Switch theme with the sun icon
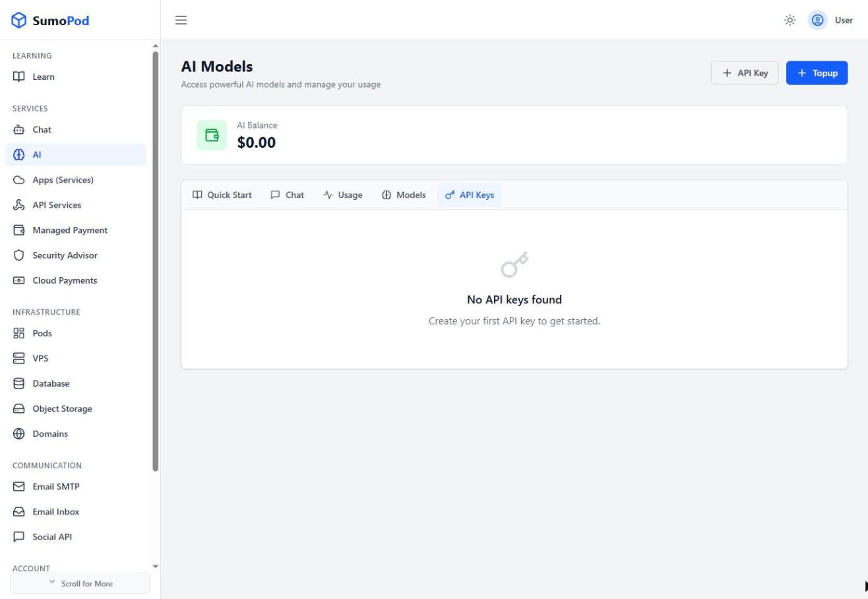 click(790, 20)
